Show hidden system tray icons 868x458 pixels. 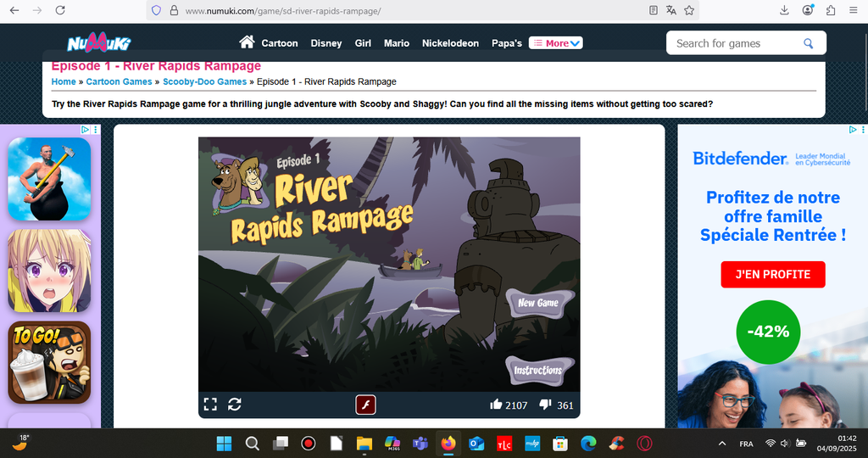click(722, 444)
